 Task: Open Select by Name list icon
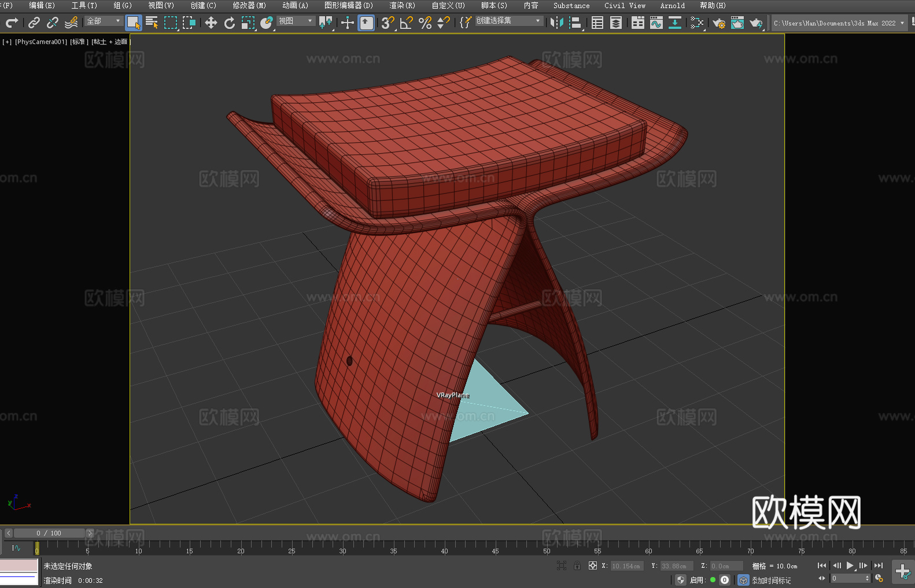pos(152,23)
